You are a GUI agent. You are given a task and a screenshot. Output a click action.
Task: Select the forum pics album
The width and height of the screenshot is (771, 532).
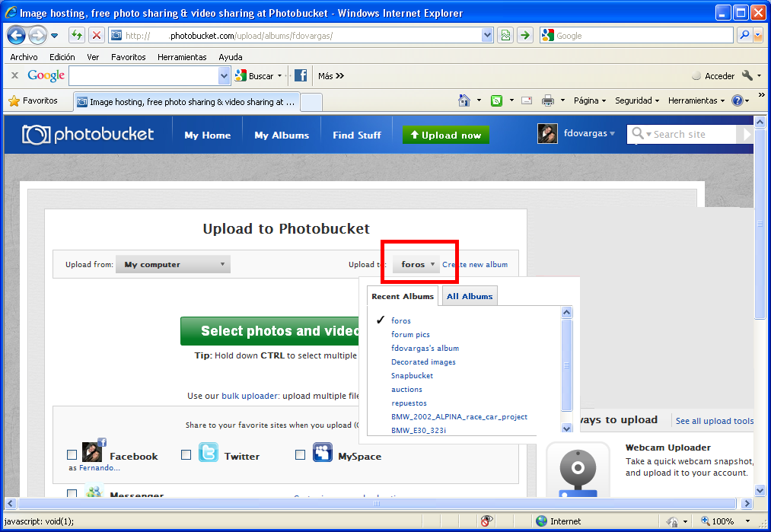click(410, 334)
